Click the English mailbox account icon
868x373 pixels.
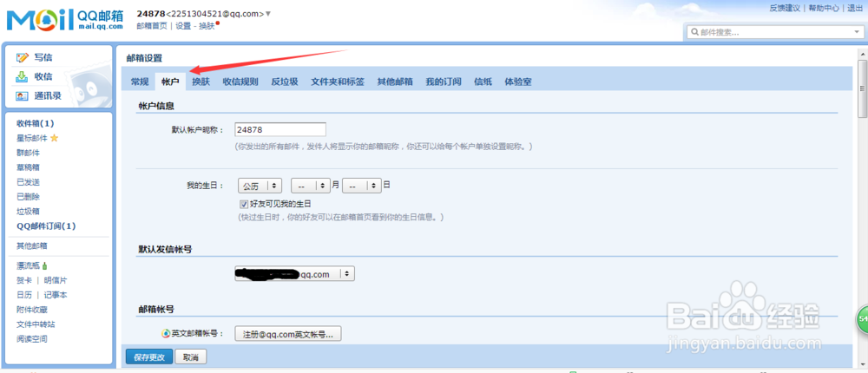[x=165, y=334]
